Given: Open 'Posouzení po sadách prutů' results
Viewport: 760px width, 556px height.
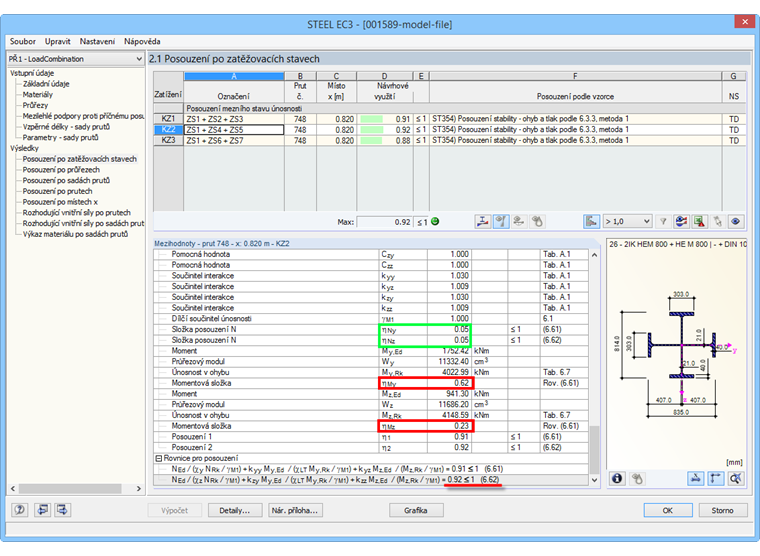Looking at the screenshot, I should (x=66, y=180).
